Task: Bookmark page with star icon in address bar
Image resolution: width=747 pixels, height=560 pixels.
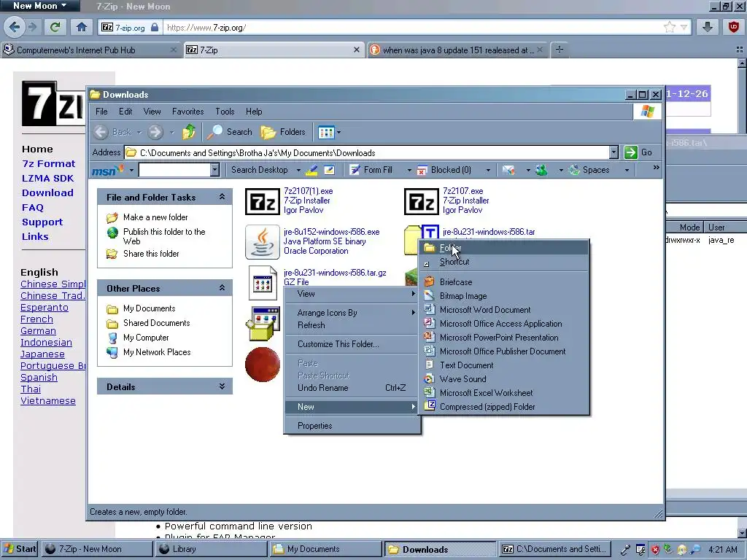Action: [x=670, y=27]
